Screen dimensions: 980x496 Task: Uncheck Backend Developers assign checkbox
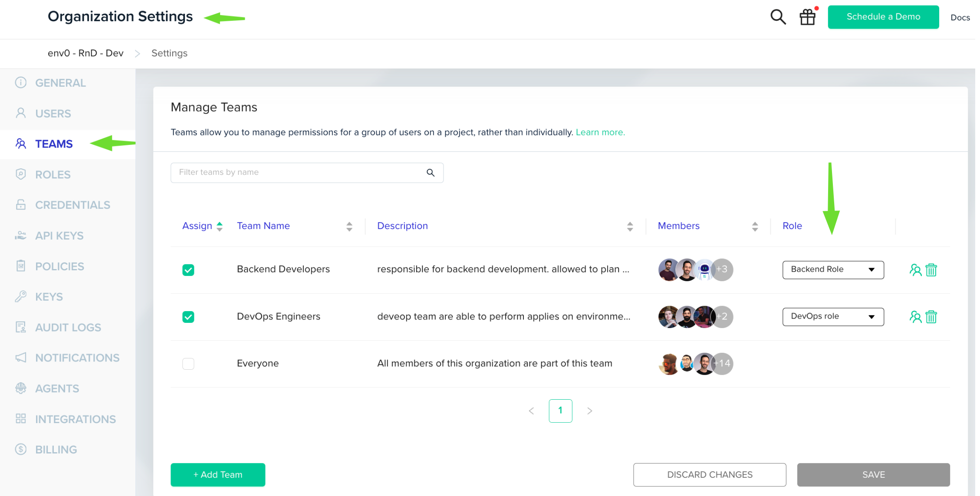[x=188, y=270]
